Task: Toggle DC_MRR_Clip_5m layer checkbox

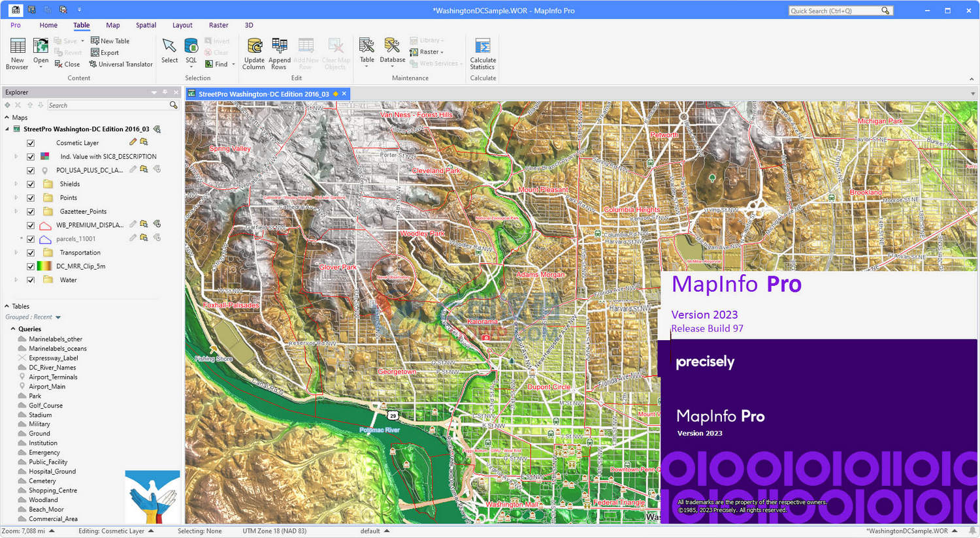Action: [x=31, y=266]
